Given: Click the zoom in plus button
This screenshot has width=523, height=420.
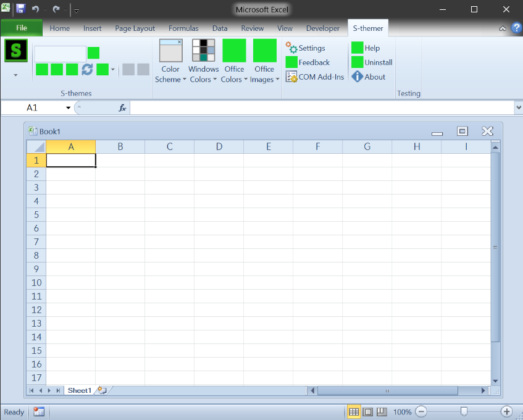Looking at the screenshot, I should 506,411.
